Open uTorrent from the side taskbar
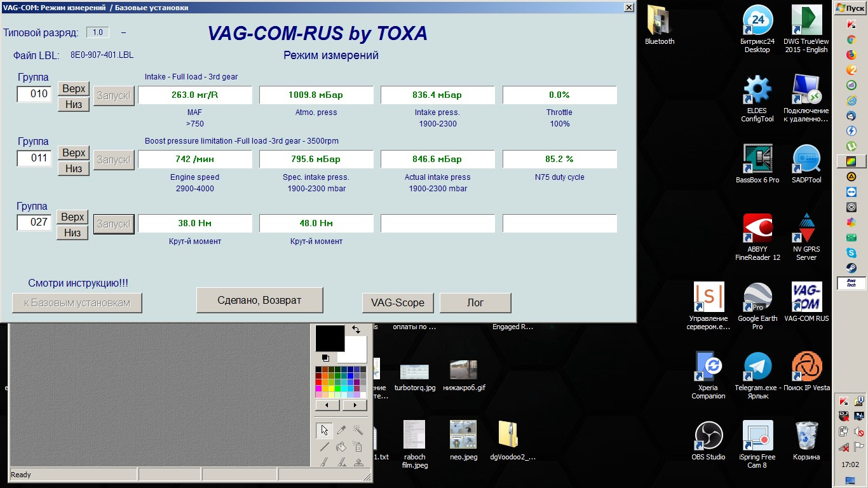Screen dimensions: 868x488 point(851,146)
